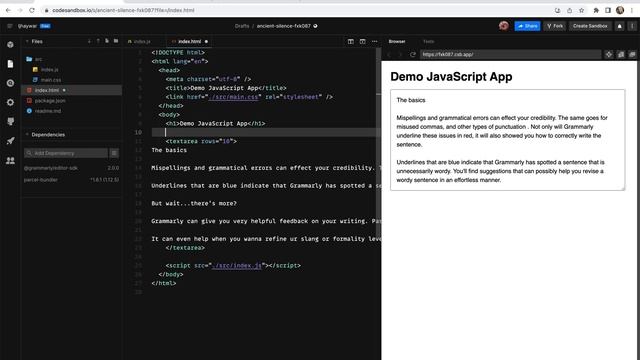The width and height of the screenshot is (640, 360).
Task: Go back in the preview browser
Action: [x=389, y=54]
